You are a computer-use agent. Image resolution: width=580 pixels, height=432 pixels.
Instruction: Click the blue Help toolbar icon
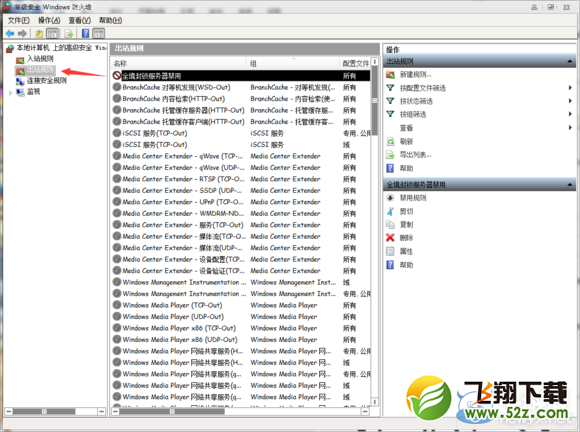coord(85,34)
